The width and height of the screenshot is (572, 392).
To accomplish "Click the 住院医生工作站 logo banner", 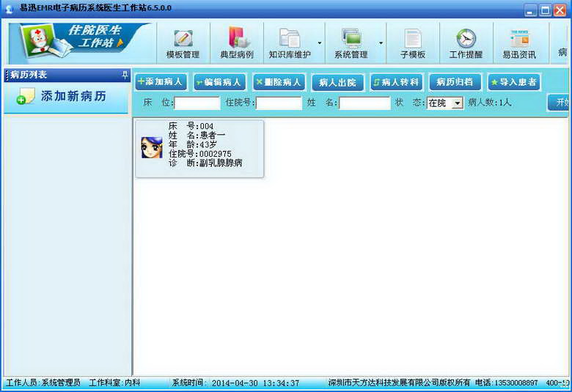I will pos(79,42).
